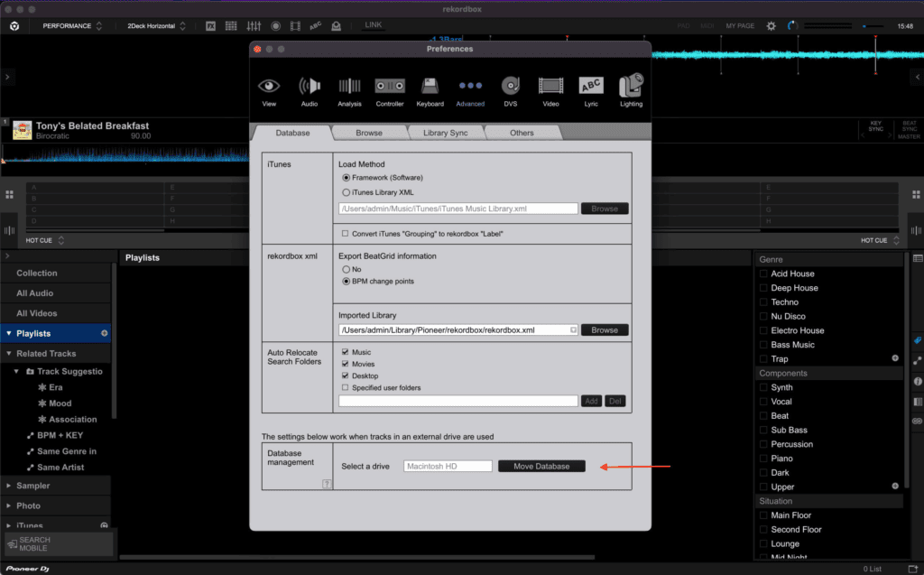Screen dimensions: 924x575
Task: Enable Specified user folders checkbox
Action: [x=345, y=387]
